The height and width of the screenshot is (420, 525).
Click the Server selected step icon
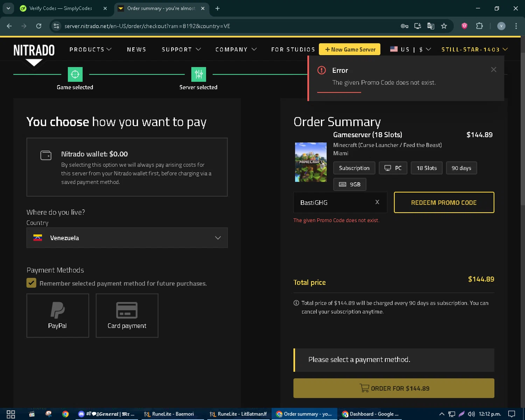(x=198, y=74)
